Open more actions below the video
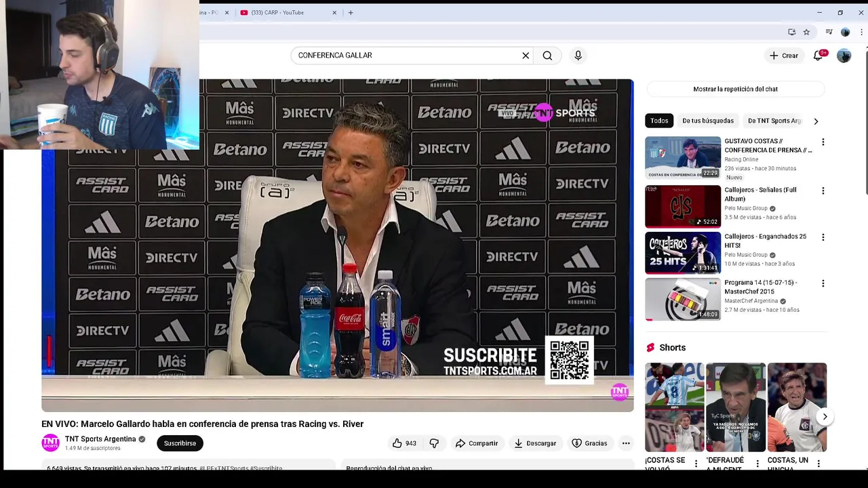Image resolution: width=868 pixels, height=488 pixels. click(x=626, y=443)
